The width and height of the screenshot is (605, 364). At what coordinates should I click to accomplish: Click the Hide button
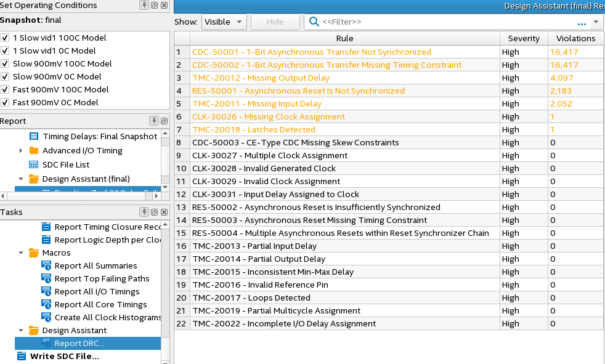(275, 22)
